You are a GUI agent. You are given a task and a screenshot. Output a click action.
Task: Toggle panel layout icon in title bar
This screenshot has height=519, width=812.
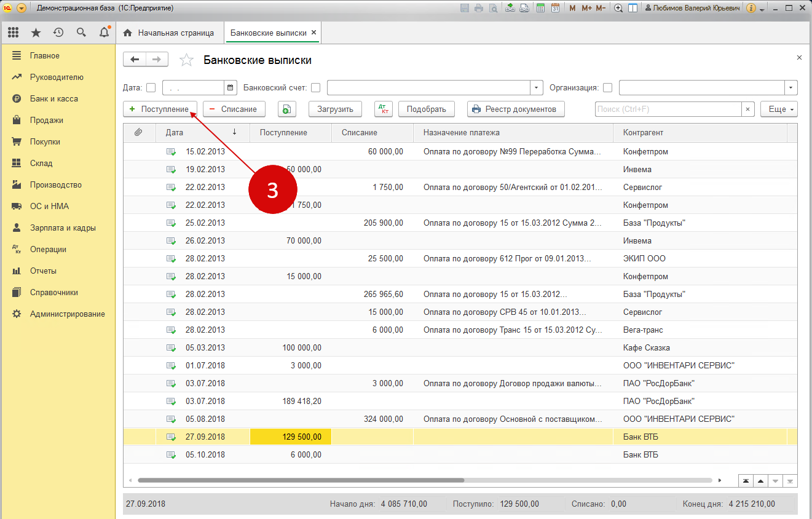633,8
